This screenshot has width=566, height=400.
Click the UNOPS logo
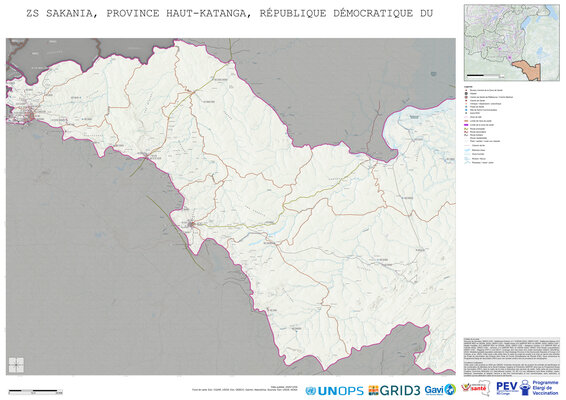(x=334, y=391)
